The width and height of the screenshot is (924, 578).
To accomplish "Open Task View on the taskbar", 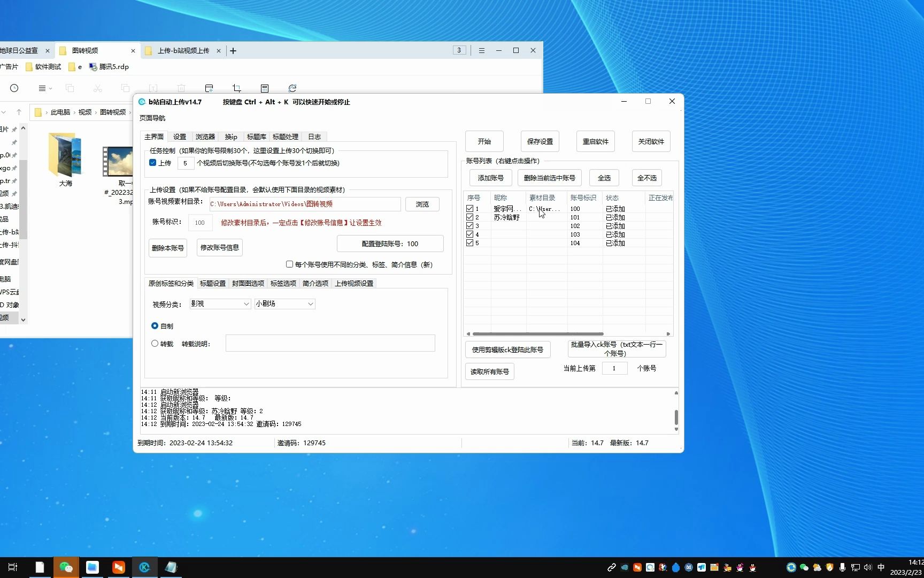I will pos(13,567).
